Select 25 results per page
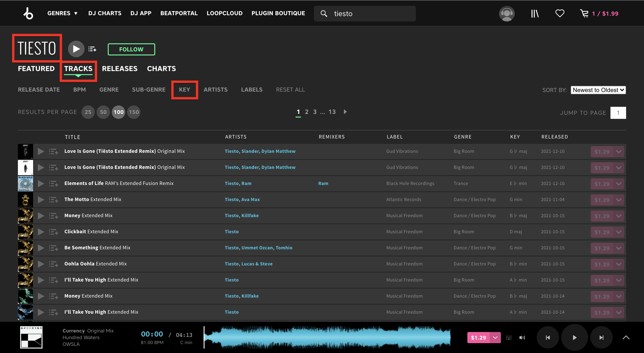This screenshot has height=353, width=644. pos(88,112)
